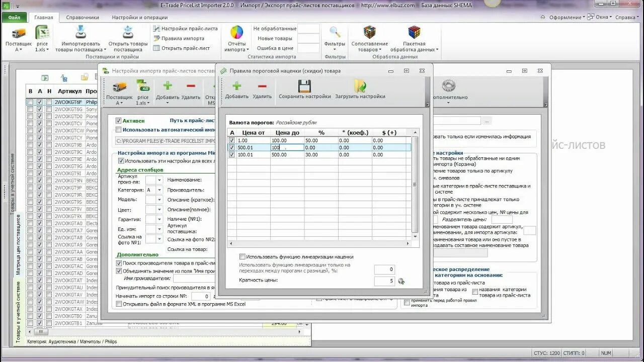Expand Окна dropdown menu
The height and width of the screenshot is (362, 644).
coord(600,17)
